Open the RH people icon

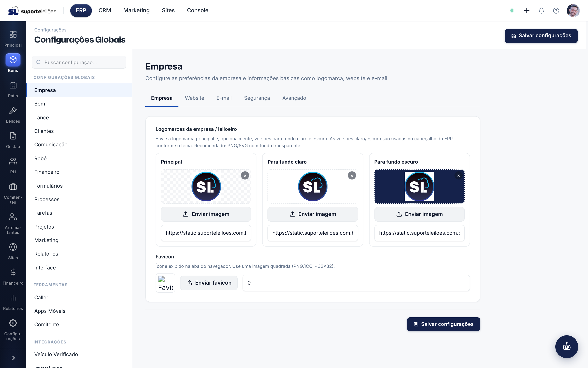pyautogui.click(x=13, y=161)
